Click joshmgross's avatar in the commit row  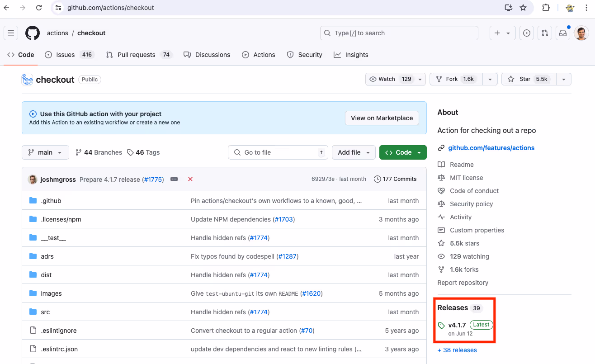coord(33,179)
